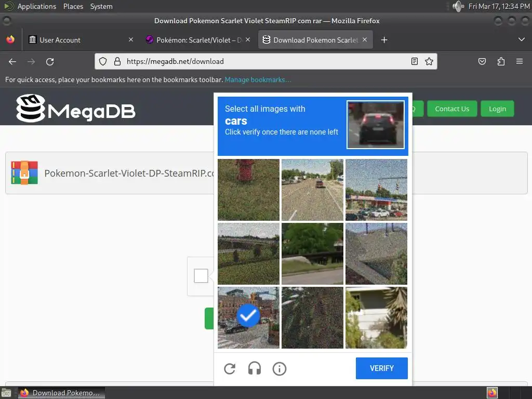This screenshot has height=399, width=532.
Task: Select the green trees and fence tile
Action: [x=312, y=254]
